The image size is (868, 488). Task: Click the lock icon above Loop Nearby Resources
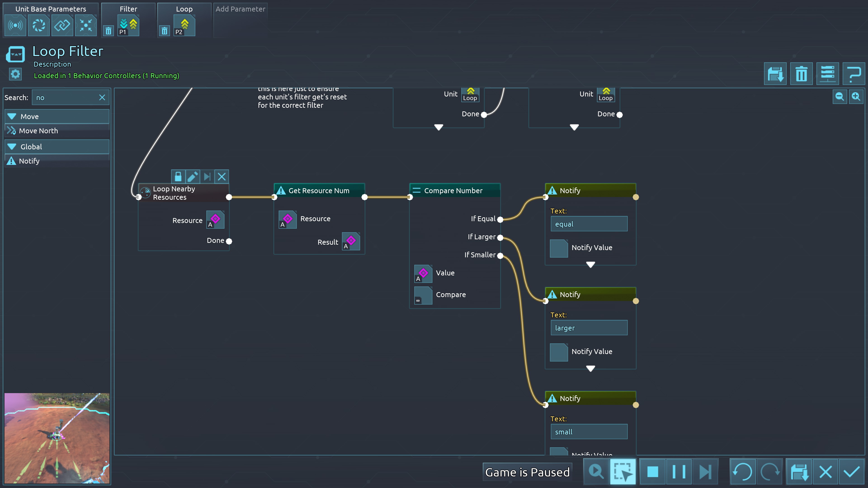point(178,176)
